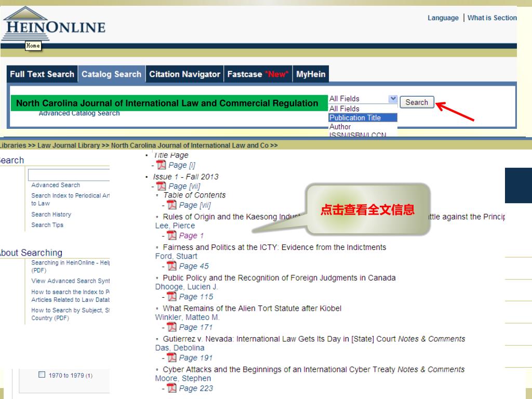Open What is Section link

(492, 18)
